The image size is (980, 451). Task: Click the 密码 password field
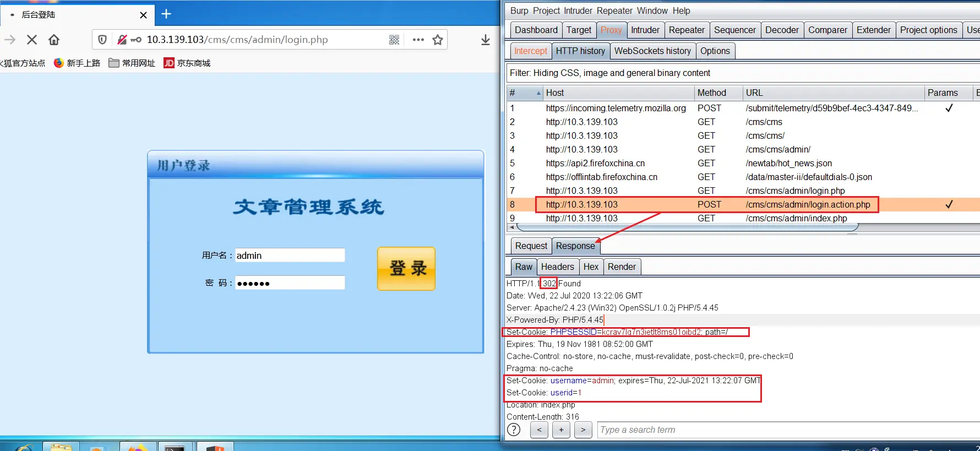pyautogui.click(x=290, y=283)
